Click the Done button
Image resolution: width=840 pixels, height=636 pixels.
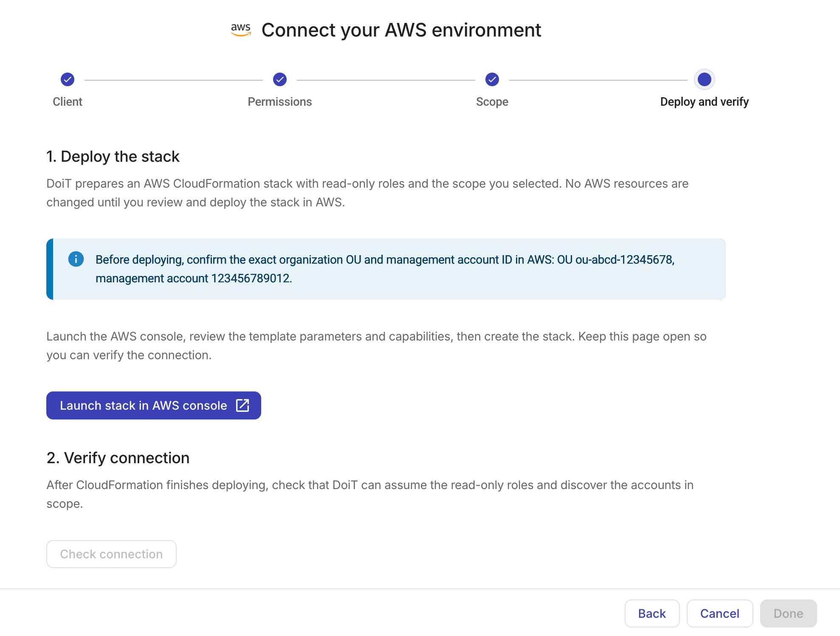pyautogui.click(x=789, y=613)
